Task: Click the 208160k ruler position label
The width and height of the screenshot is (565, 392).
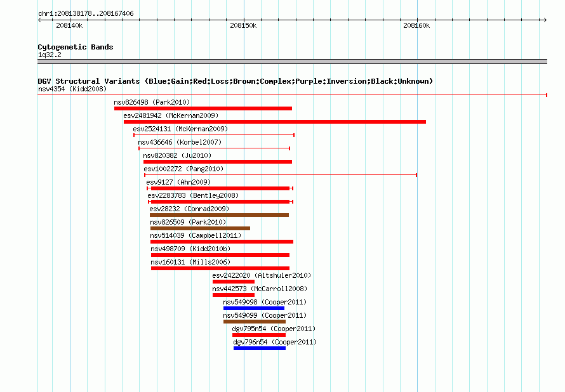Action: (x=416, y=25)
